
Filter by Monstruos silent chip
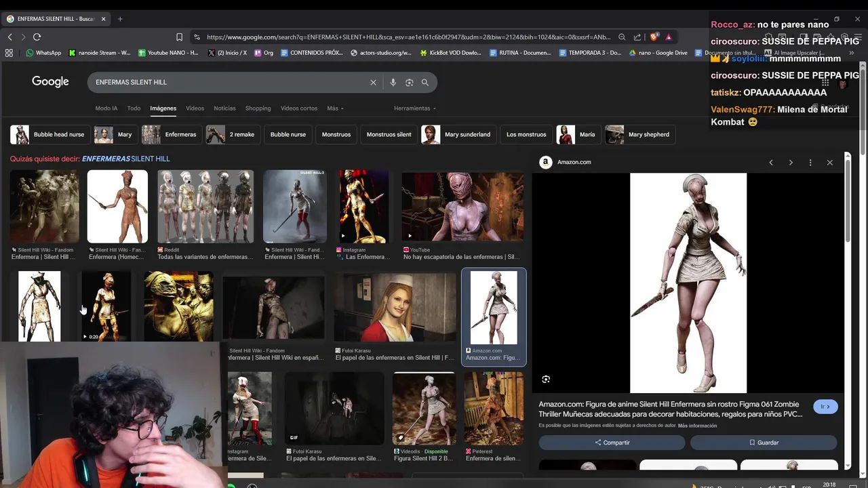[389, 134]
